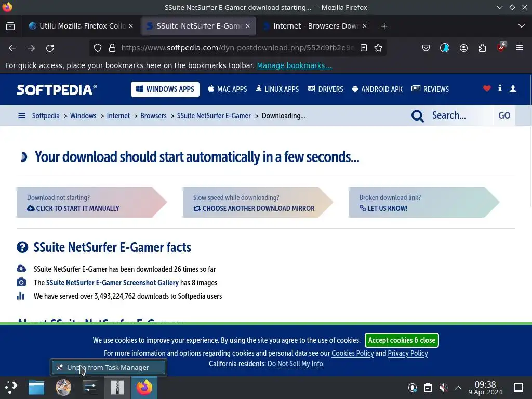Open the file manager from the taskbar
Screen dimensions: 532x399
36,388
